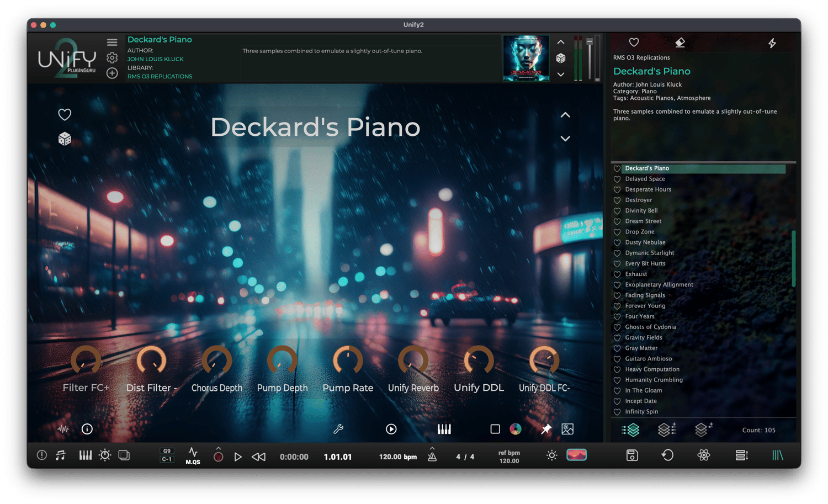Click the patch list scrollbar
This screenshot has height=504, width=828.
click(x=794, y=258)
